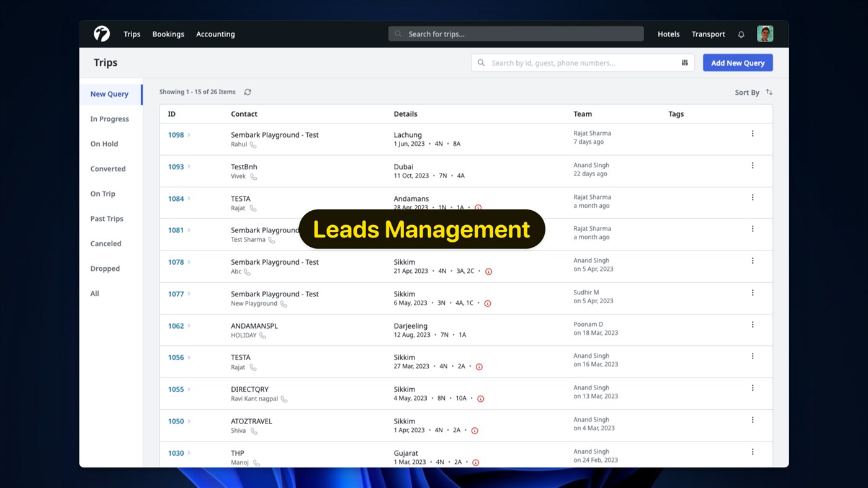
Task: Select the New Query tab
Action: [x=111, y=94]
